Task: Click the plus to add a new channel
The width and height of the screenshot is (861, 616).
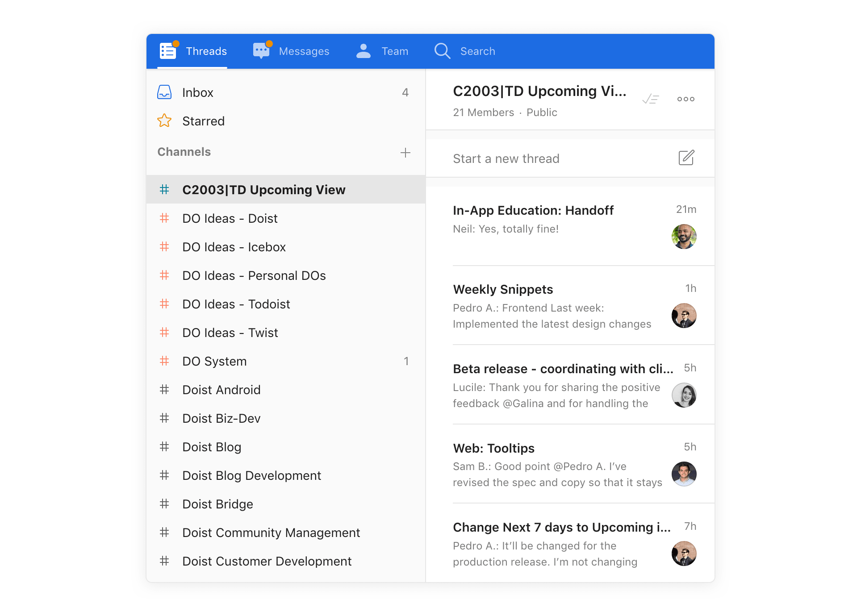Action: (x=405, y=152)
